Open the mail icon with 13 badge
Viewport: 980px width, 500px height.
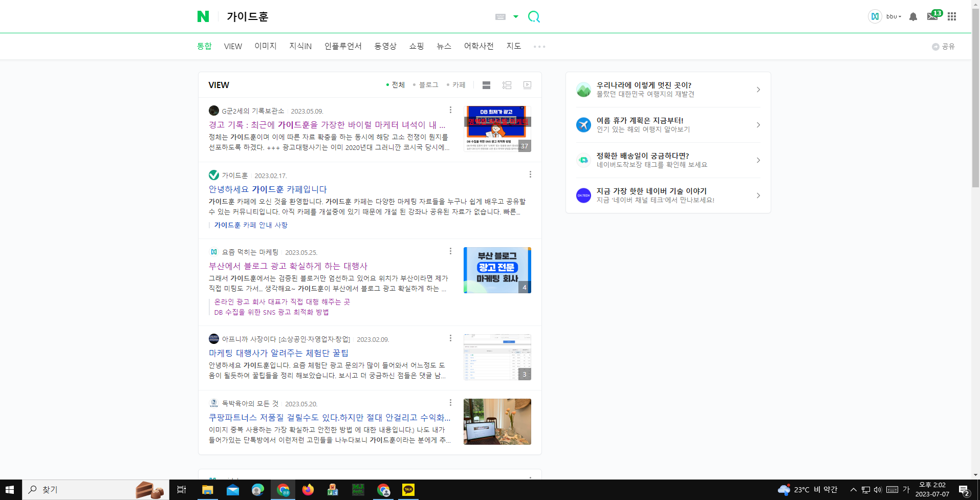(x=933, y=16)
